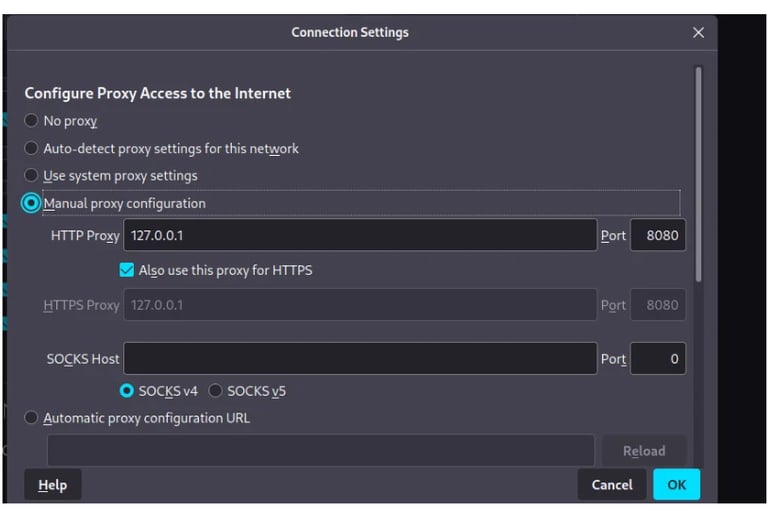Uncheck Also use this proxy for HTTPS

point(126,270)
